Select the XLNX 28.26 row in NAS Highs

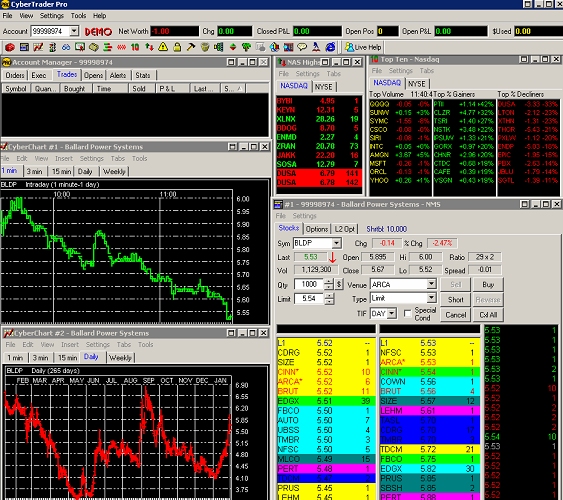click(318, 119)
